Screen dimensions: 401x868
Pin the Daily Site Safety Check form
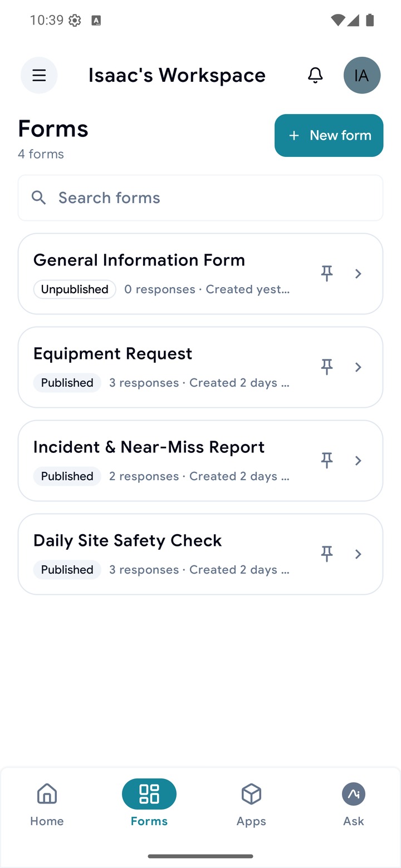327,554
